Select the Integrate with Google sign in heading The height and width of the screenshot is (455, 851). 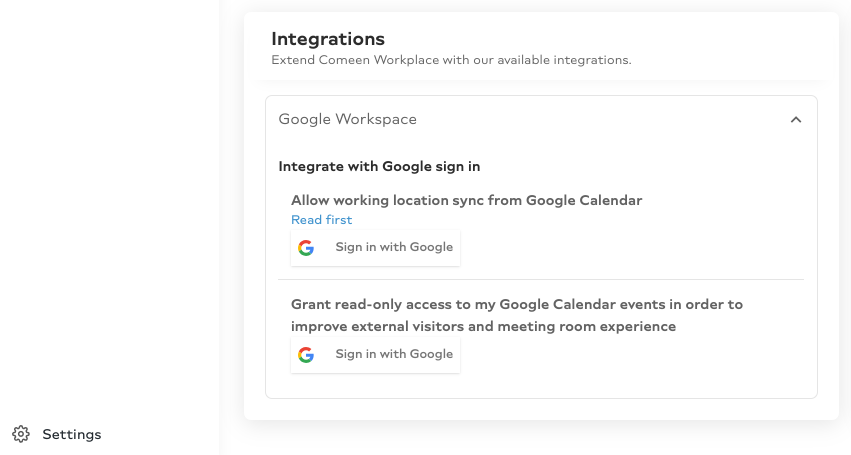point(379,166)
